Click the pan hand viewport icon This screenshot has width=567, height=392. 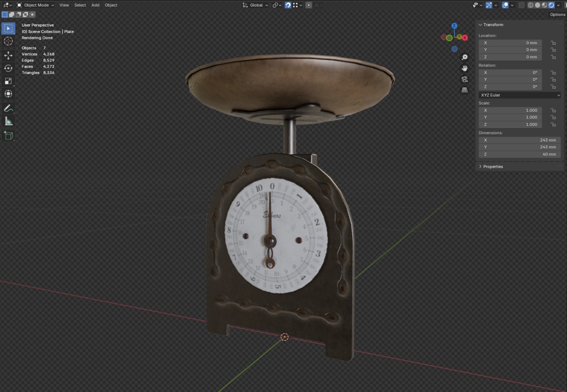coord(465,68)
